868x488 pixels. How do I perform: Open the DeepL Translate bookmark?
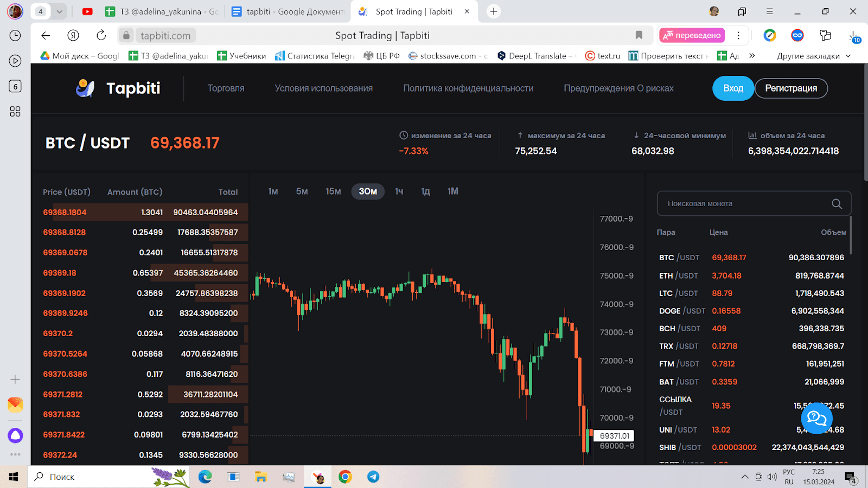[537, 55]
